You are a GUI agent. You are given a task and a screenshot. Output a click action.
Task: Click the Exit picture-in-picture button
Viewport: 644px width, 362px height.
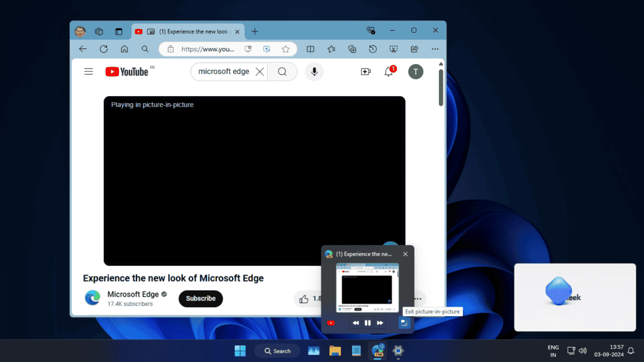pyautogui.click(x=404, y=323)
